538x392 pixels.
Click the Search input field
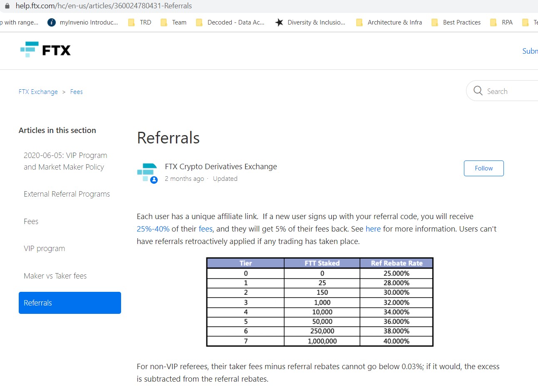(x=502, y=91)
